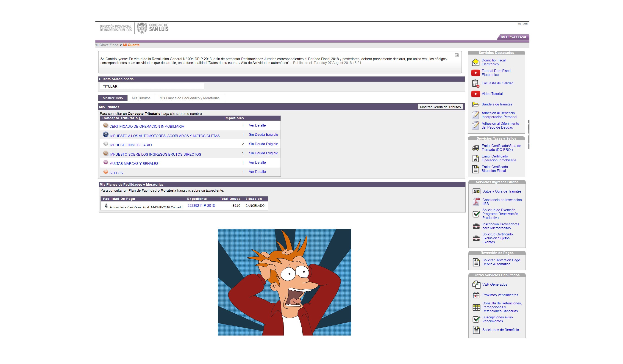
Task: Open the Mi Cuenta breadcrumb
Action: [131, 45]
